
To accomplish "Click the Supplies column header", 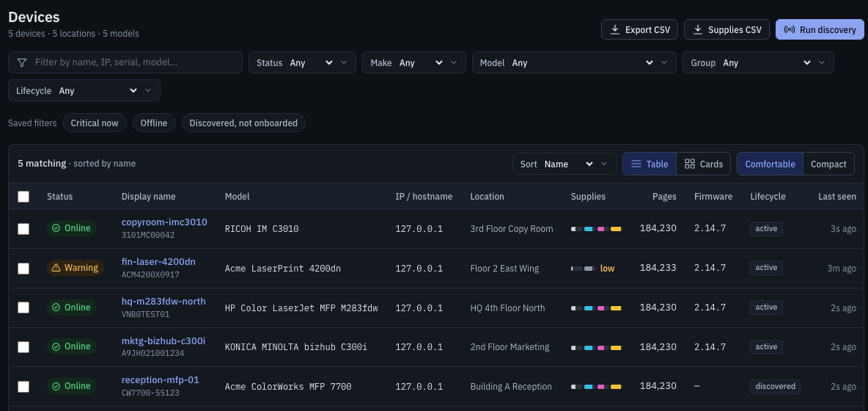I will [588, 197].
